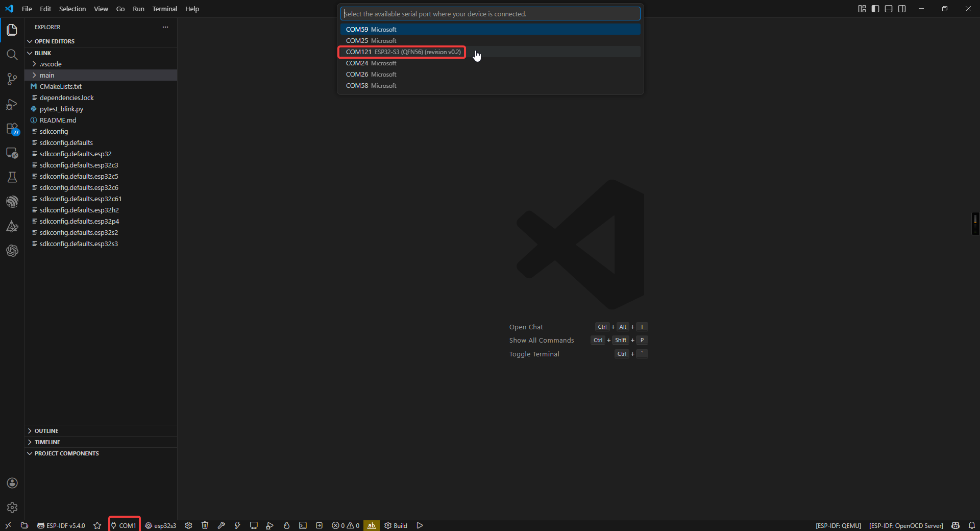980x531 pixels.
Task: Open the Terminal menu
Action: point(164,9)
